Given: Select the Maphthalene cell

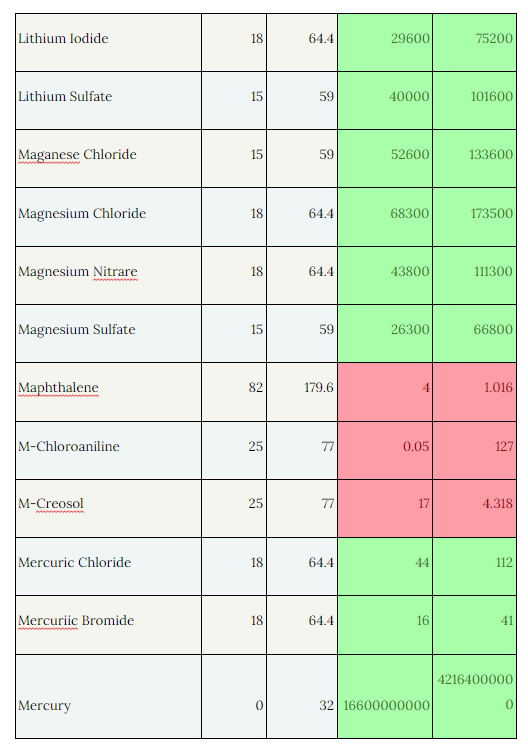Looking at the screenshot, I should [x=108, y=392].
